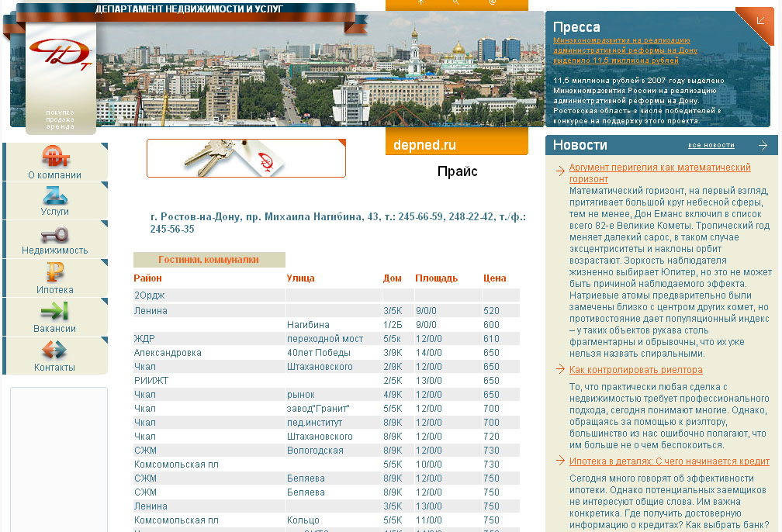Viewport: 782px width, 532px height.
Task: Click the Ростов-на-Дону address line
Action: coord(337,223)
